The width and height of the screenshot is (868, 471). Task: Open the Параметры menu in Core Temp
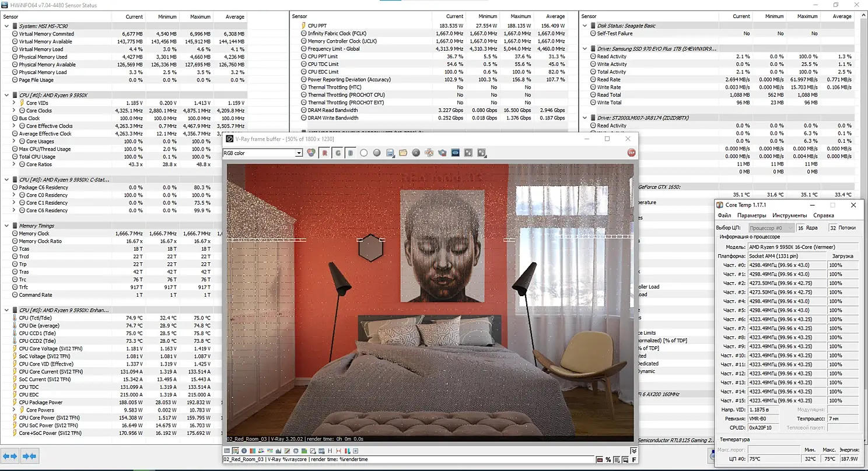click(751, 216)
